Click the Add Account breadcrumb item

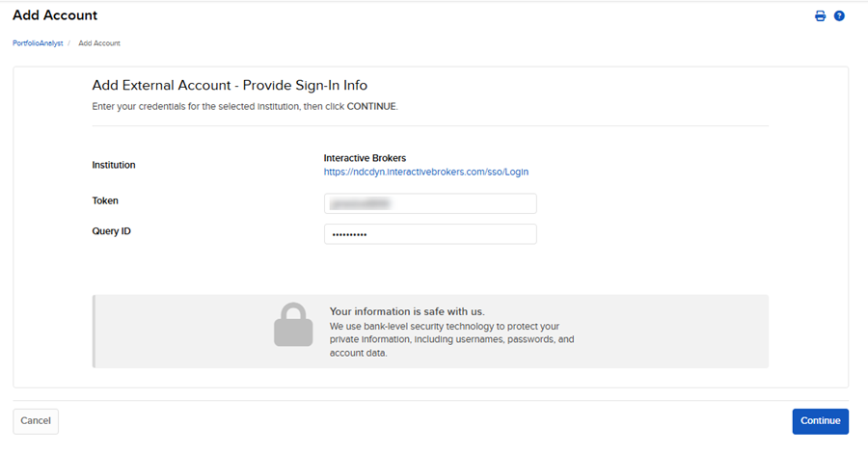tap(99, 43)
